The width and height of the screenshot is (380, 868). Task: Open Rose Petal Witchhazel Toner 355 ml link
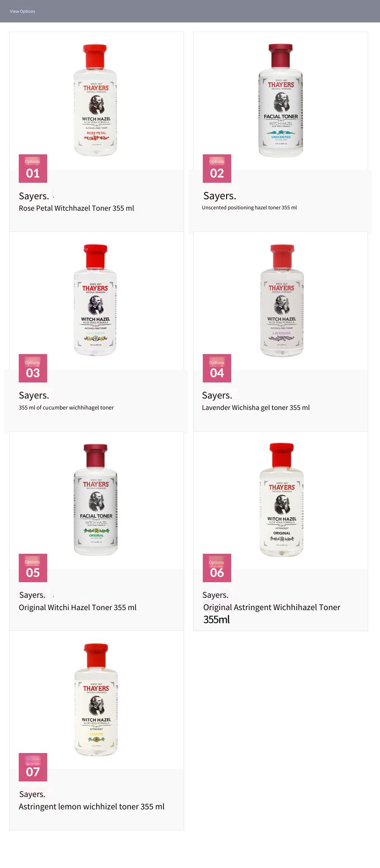(76, 208)
